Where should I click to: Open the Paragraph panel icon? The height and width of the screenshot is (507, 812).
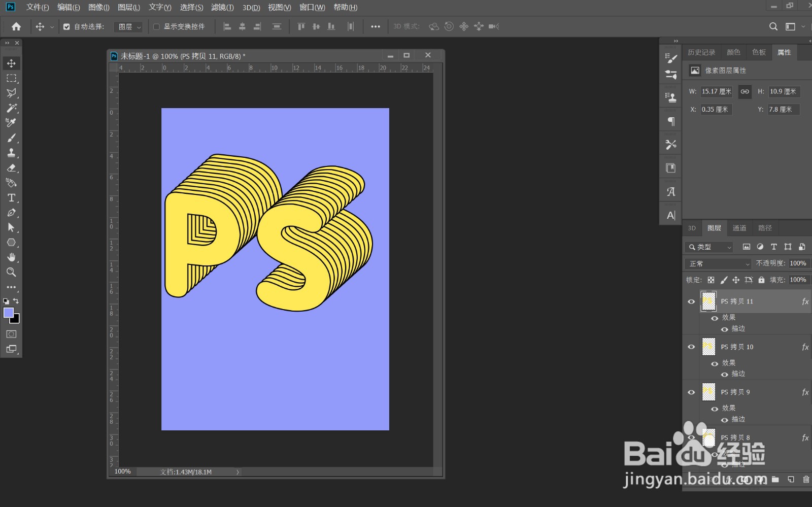coord(670,121)
